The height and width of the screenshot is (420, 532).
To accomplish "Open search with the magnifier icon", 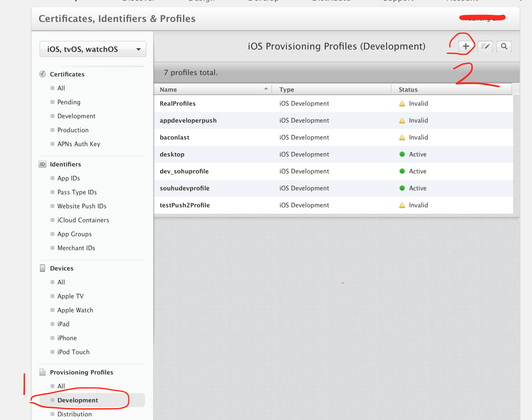I will tap(504, 47).
